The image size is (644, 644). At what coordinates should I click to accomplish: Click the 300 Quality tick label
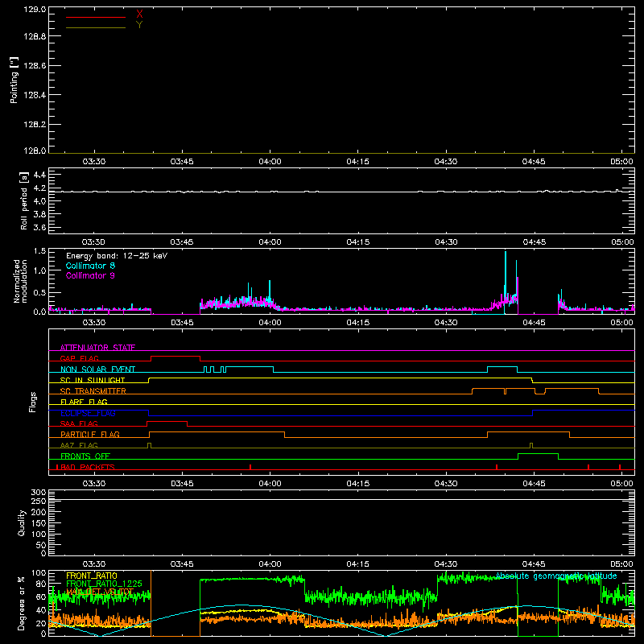(38, 493)
